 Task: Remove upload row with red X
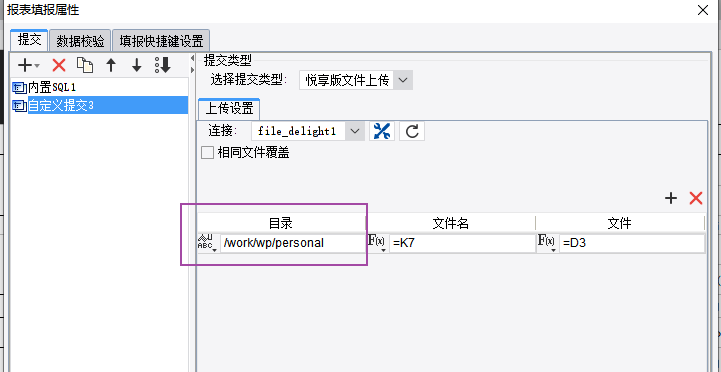click(696, 198)
